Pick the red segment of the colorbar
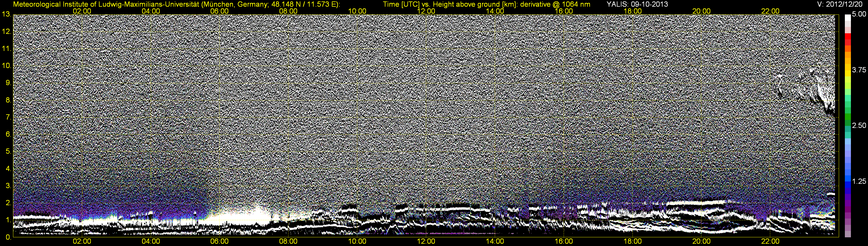The height and width of the screenshot is (246, 868). 848,37
